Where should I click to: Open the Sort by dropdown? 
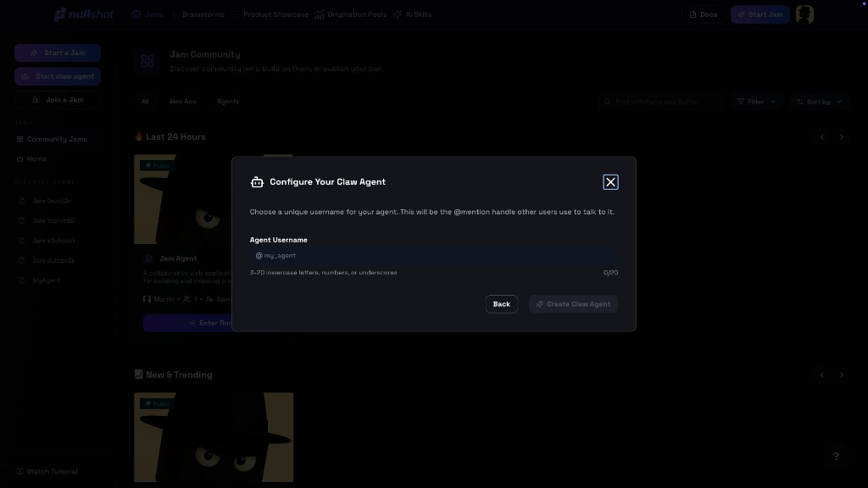[820, 102]
